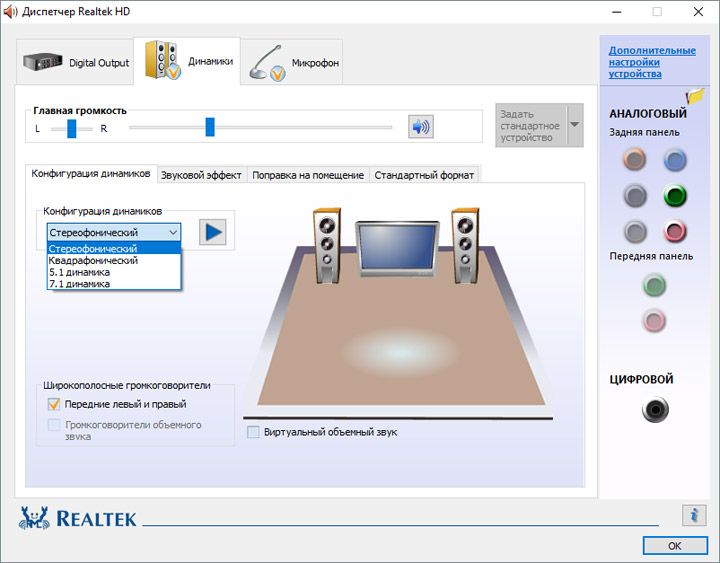
Task: Switch to the Digital Output device tab
Action: 76,62
